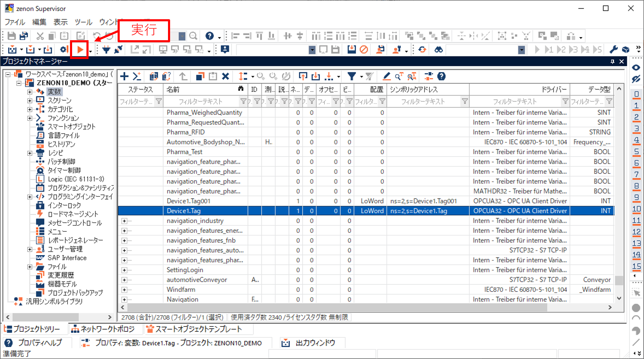Screen dimensions: 644x359
Task: Expand the navigation_industry variable row
Action: pyautogui.click(x=124, y=221)
